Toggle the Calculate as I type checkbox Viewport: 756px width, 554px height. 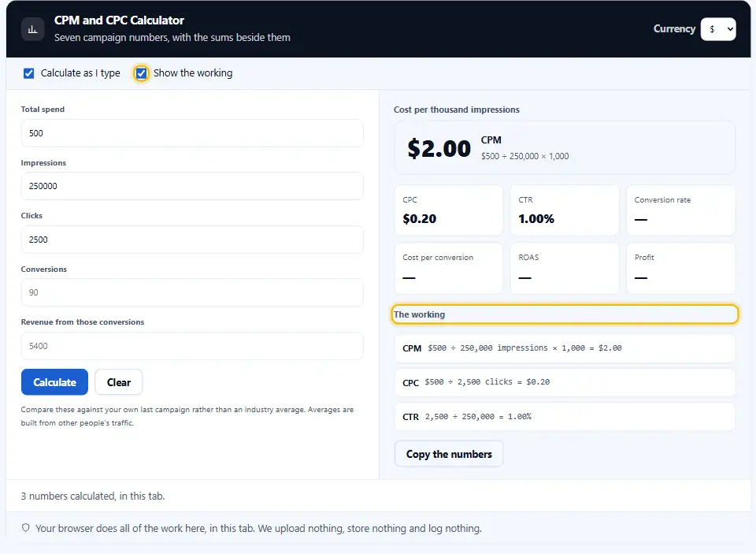pos(29,73)
